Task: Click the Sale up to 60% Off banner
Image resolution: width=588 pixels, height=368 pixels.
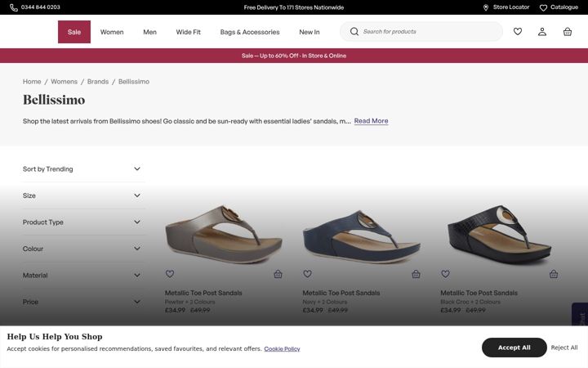Action: (294, 56)
